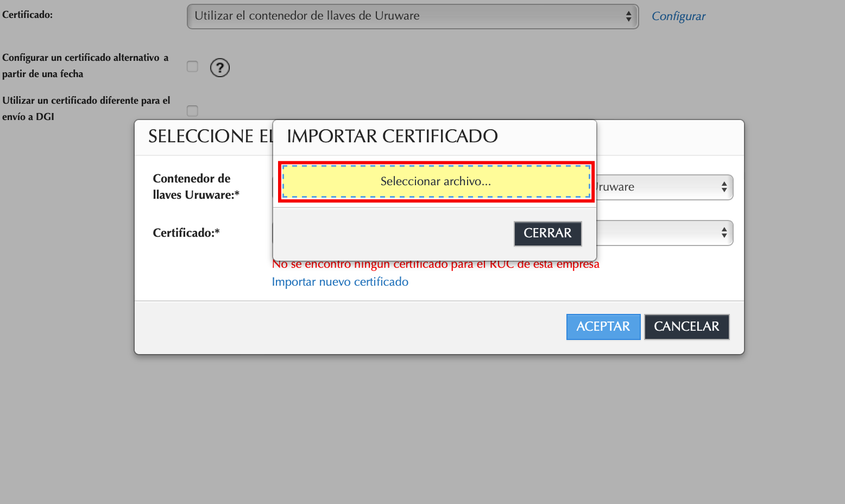Click the Configurar link
This screenshot has width=845, height=504.
[678, 16]
